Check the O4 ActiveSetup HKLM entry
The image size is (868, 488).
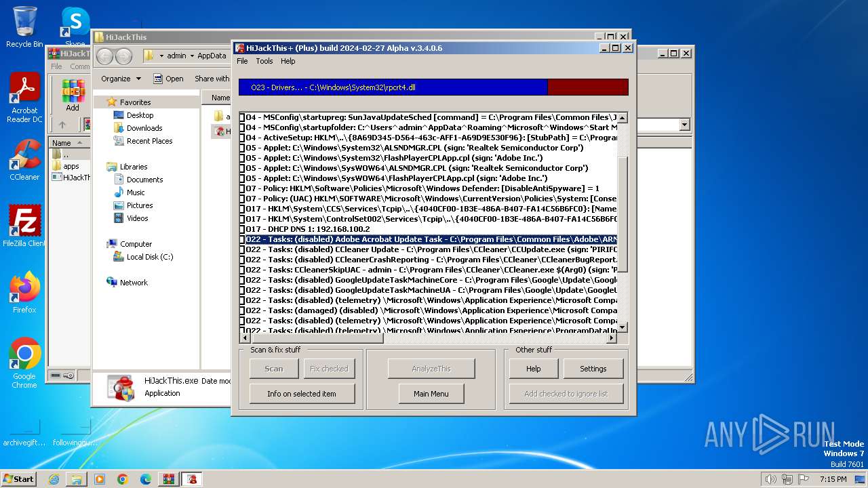pyautogui.click(x=243, y=138)
